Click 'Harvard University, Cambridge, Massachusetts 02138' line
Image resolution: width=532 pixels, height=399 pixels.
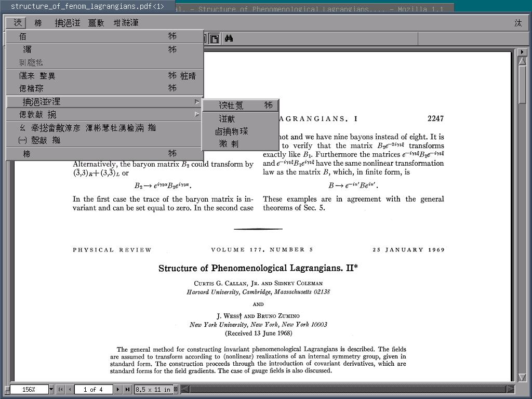258,292
